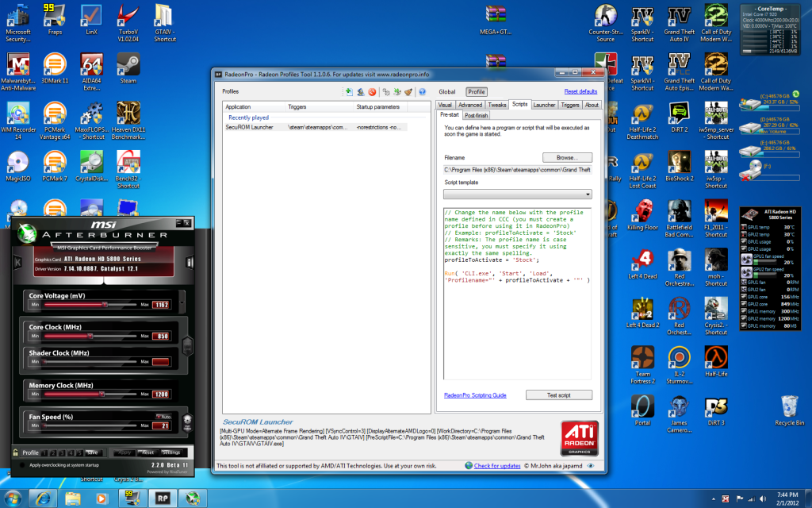Open the Kombustor K button in Afterburner
Screen dimensions: 812x508
17,262
